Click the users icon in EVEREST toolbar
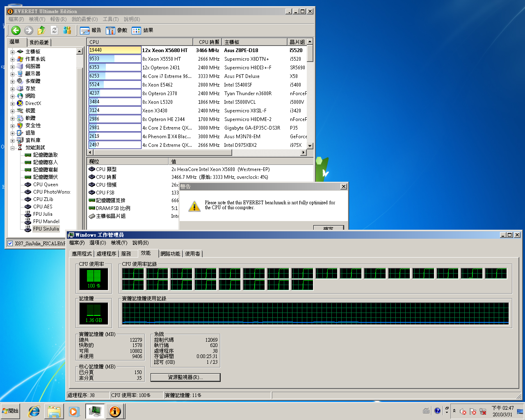The width and height of the screenshot is (525, 420). pos(67,30)
